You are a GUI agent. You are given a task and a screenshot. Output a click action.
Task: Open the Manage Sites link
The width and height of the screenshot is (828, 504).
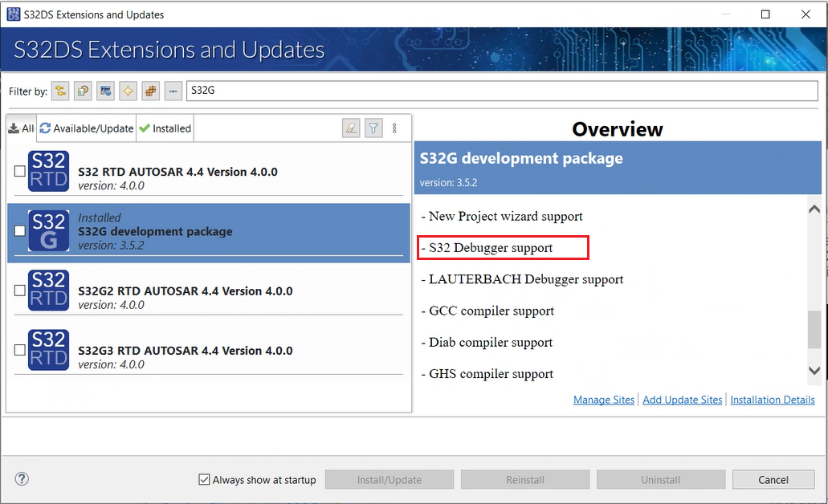tap(604, 400)
